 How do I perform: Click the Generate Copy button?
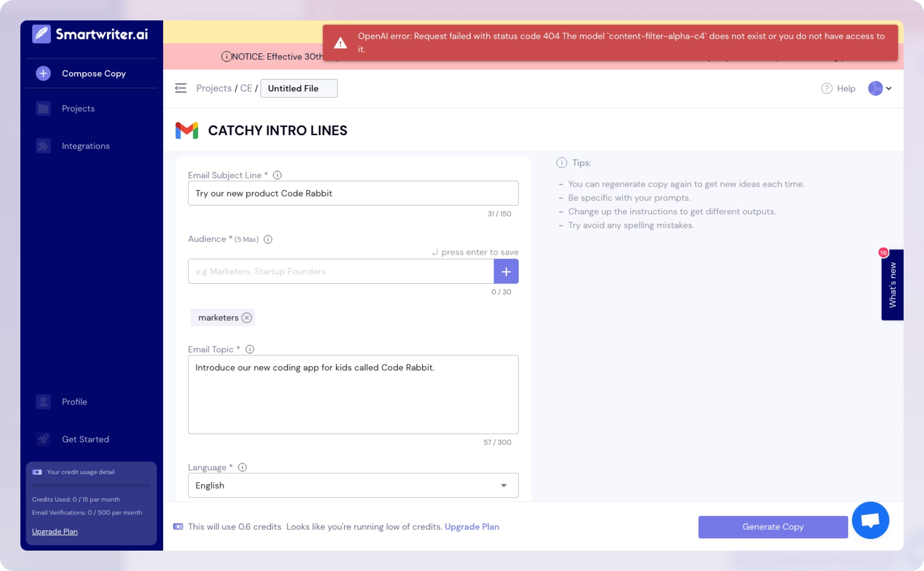click(x=772, y=527)
